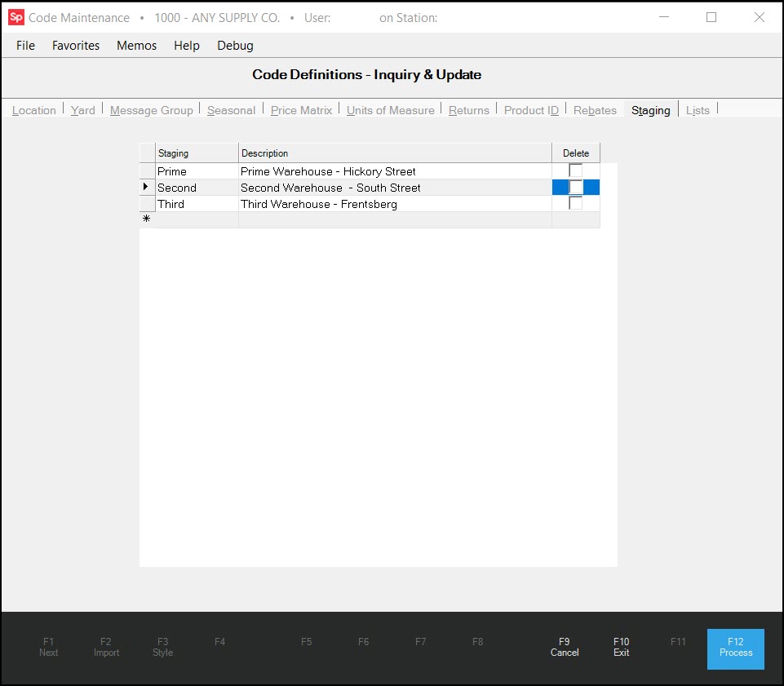Click F9 Cancel to discard changes
784x686 pixels.
point(564,647)
